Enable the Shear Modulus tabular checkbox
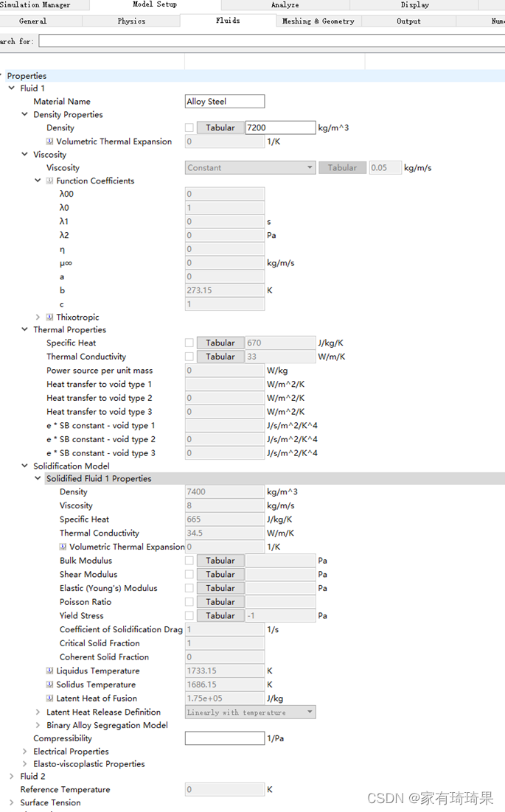Screen dimensions: 505x812 click(189, 574)
